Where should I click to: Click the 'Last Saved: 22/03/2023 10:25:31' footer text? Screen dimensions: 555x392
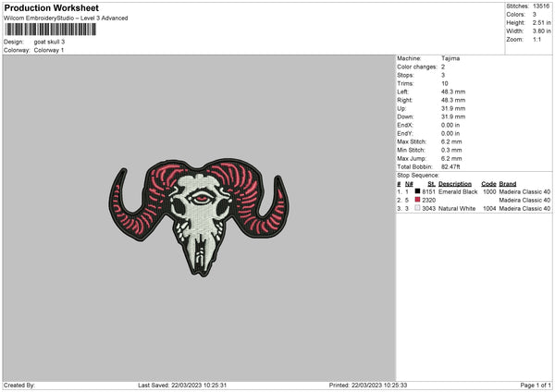coord(182,386)
